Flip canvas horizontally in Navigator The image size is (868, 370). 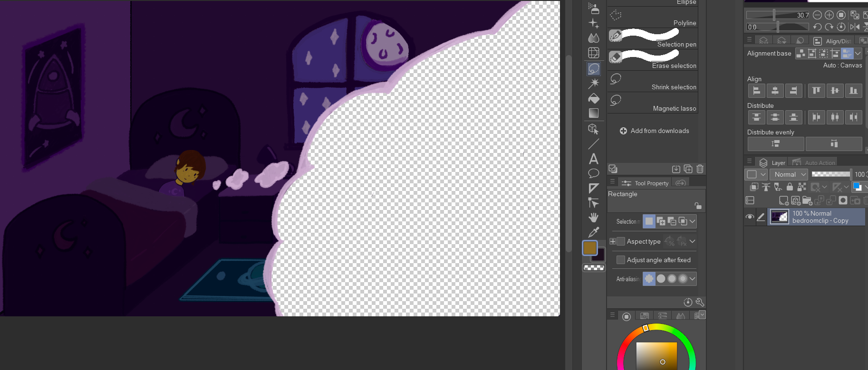pyautogui.click(x=855, y=27)
